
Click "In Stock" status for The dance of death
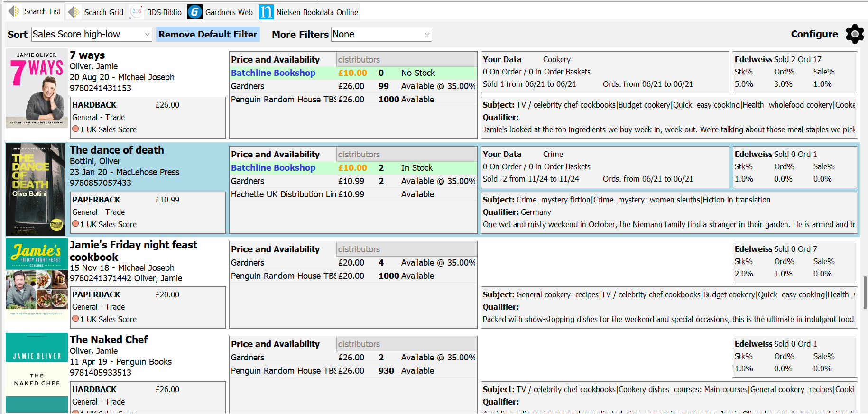click(x=417, y=168)
